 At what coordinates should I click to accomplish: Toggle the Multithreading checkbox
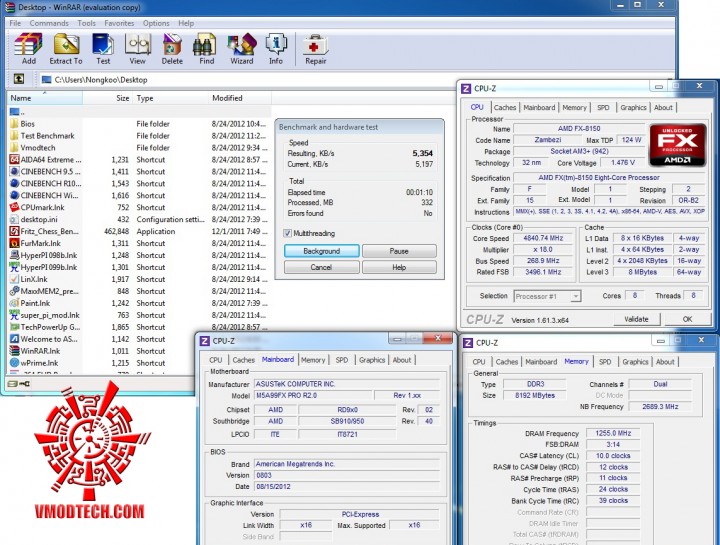287,233
